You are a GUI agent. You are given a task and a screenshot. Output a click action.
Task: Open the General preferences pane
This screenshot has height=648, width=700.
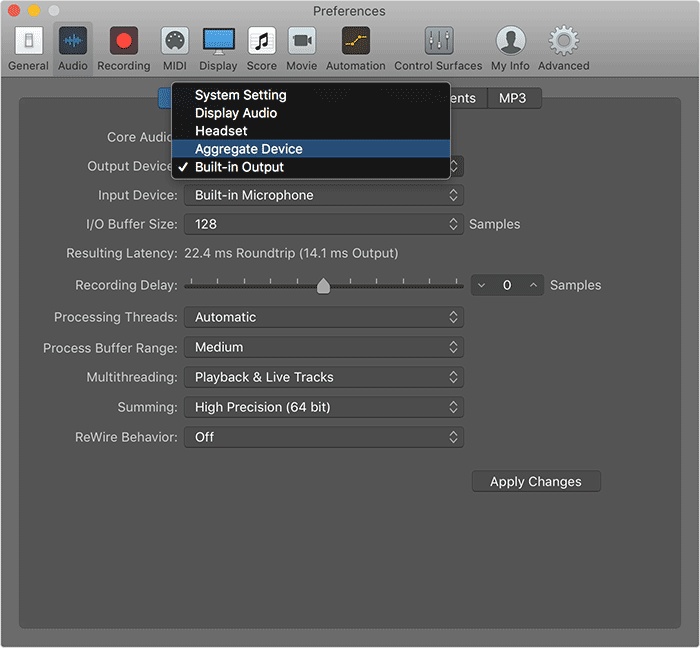point(28,48)
